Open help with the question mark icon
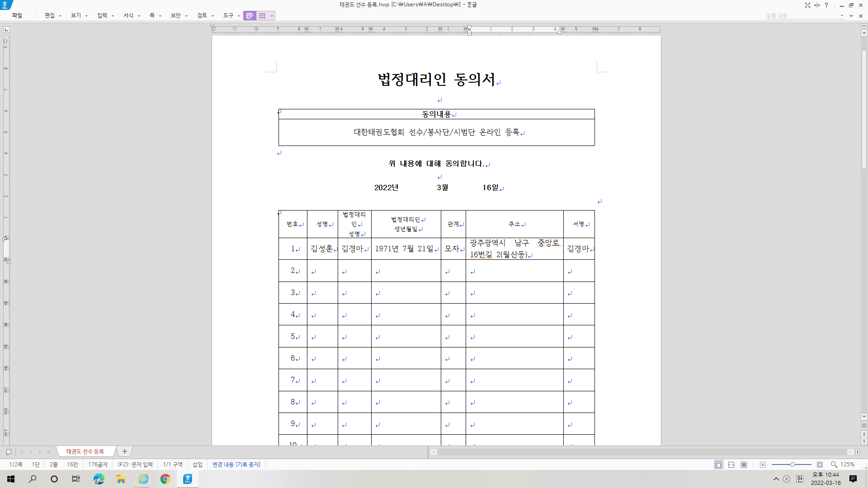 (x=826, y=5)
